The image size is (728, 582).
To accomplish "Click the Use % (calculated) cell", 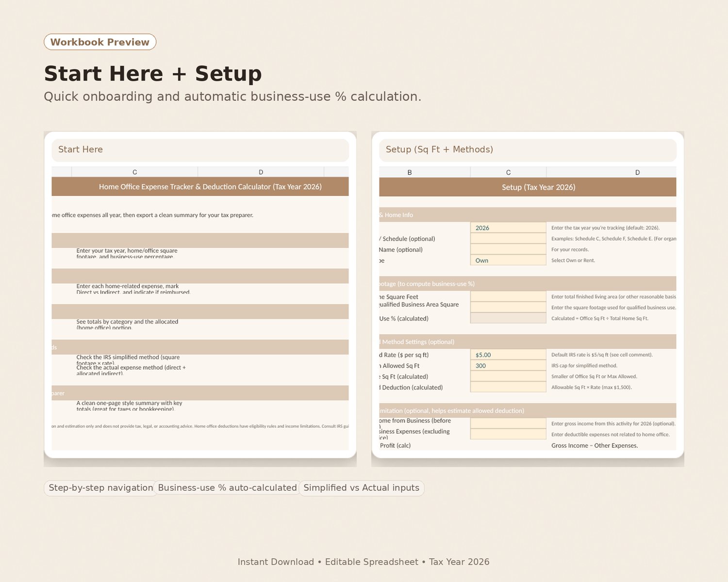I will point(508,319).
